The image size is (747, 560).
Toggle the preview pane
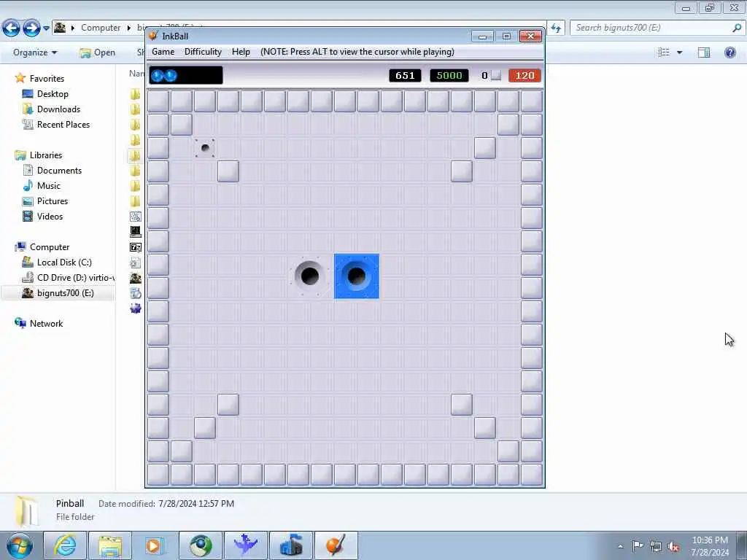point(704,52)
